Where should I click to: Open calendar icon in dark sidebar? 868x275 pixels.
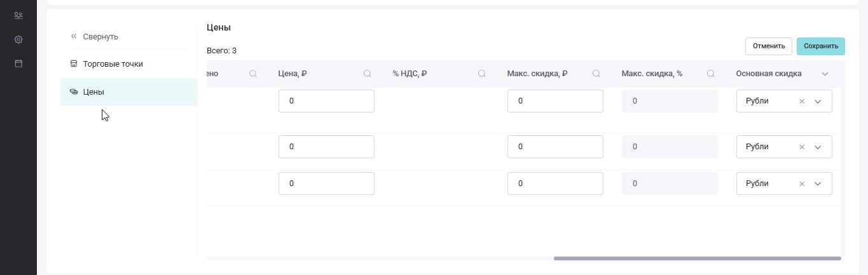coord(18,64)
